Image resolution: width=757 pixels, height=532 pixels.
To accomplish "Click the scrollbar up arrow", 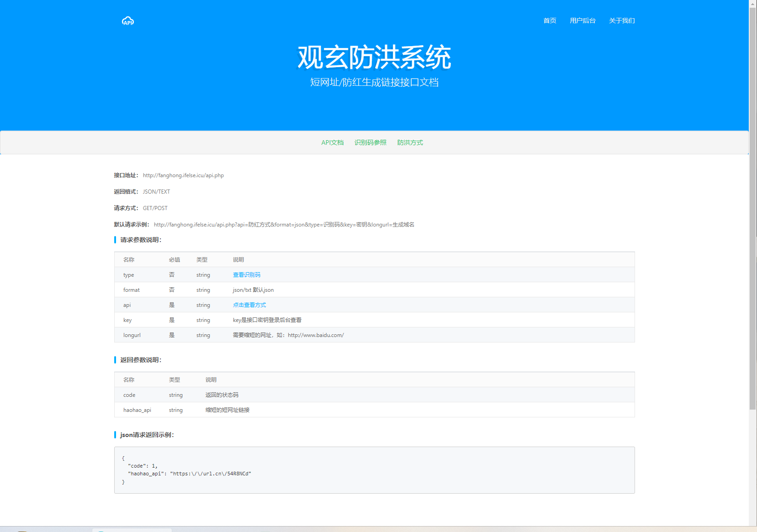I will (x=752, y=4).
